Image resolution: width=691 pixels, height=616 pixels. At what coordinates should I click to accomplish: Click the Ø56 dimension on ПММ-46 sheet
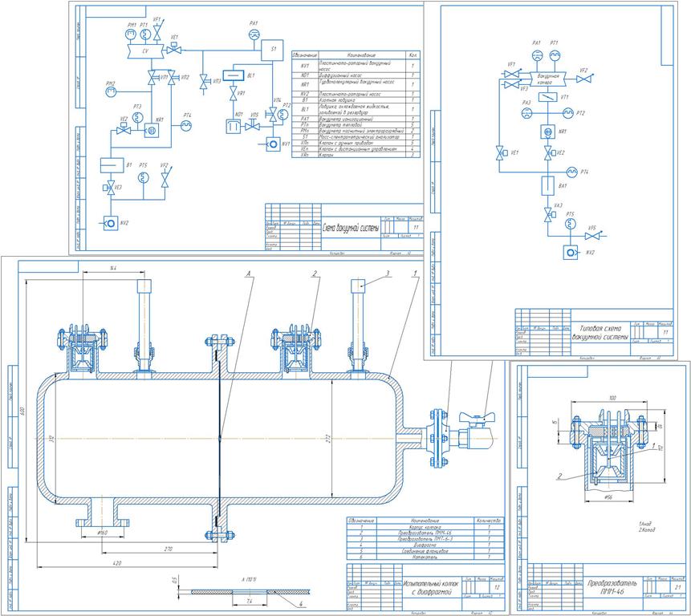pos(608,497)
